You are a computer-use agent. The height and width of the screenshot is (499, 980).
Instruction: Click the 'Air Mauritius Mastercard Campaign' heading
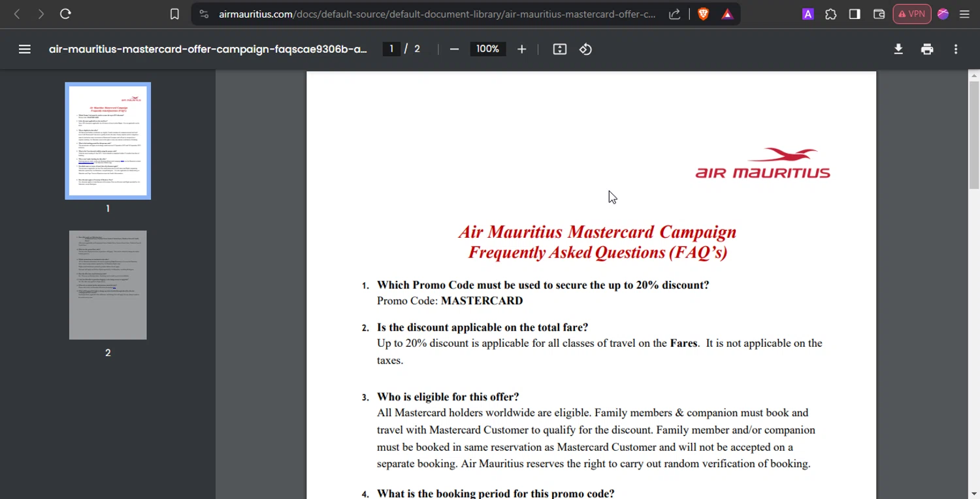click(597, 232)
